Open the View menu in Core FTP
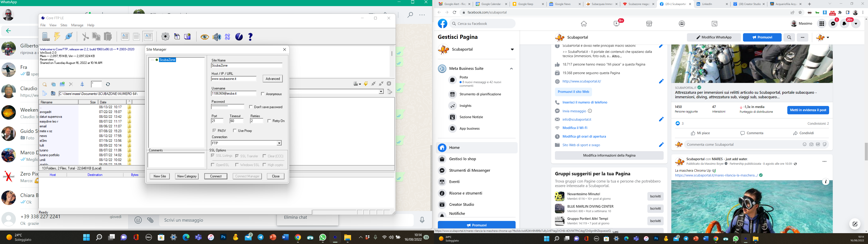Image resolution: width=868 pixels, height=244 pixels. pos(53,25)
